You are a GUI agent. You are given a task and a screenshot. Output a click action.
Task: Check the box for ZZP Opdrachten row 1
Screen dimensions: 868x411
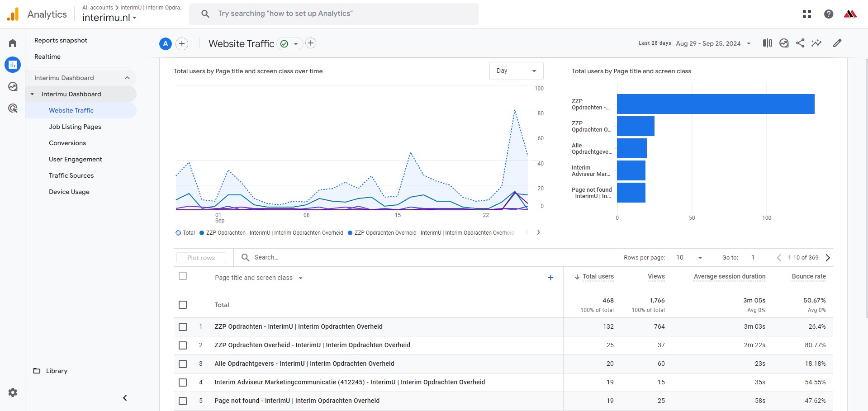point(183,326)
